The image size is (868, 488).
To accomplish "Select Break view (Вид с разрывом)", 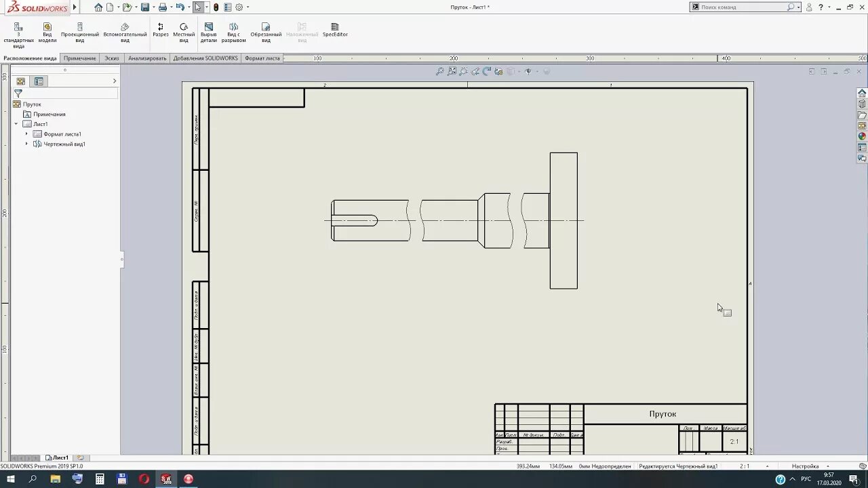I will click(233, 33).
